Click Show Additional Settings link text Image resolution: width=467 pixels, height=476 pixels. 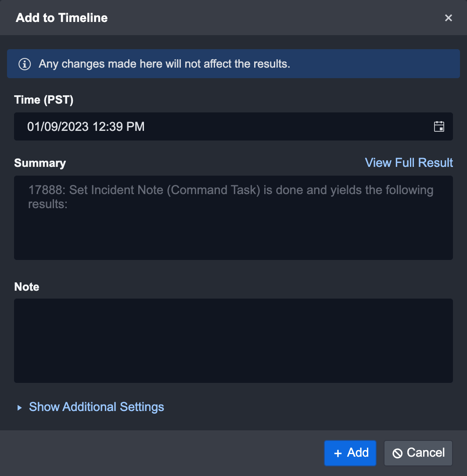(x=97, y=407)
